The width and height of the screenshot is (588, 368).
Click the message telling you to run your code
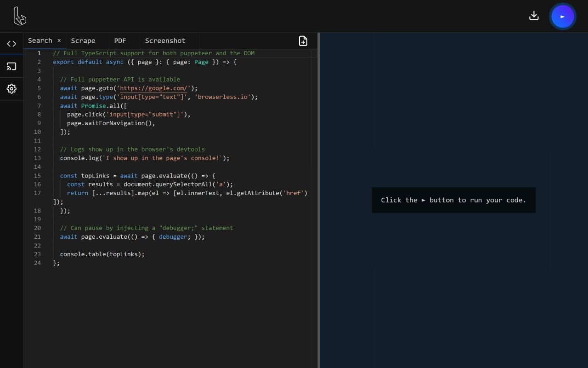453,200
